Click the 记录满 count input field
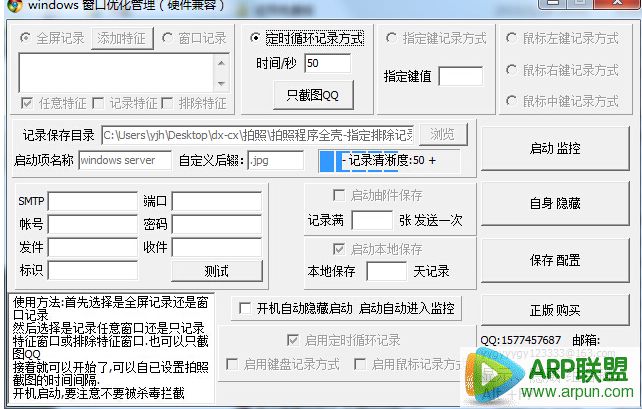This screenshot has width=642, height=409. (372, 221)
